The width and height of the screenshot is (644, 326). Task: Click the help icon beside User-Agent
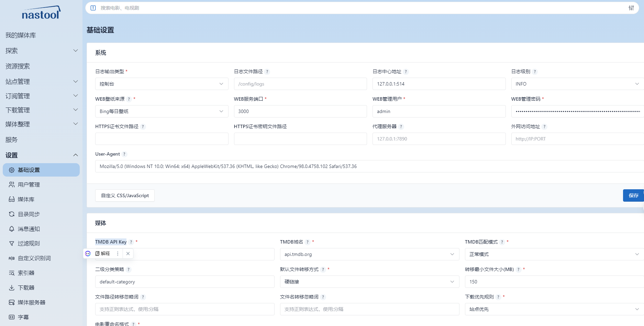(124, 154)
